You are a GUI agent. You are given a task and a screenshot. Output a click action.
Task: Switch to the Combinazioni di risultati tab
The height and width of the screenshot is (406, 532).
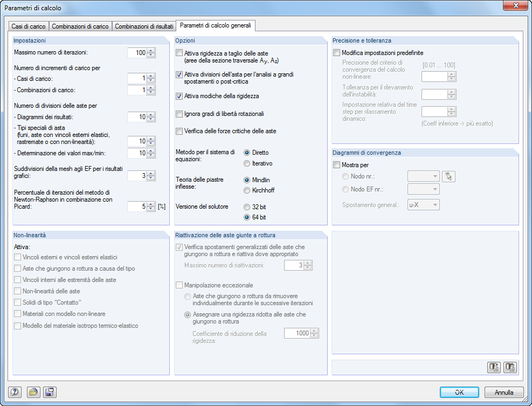[x=146, y=25]
